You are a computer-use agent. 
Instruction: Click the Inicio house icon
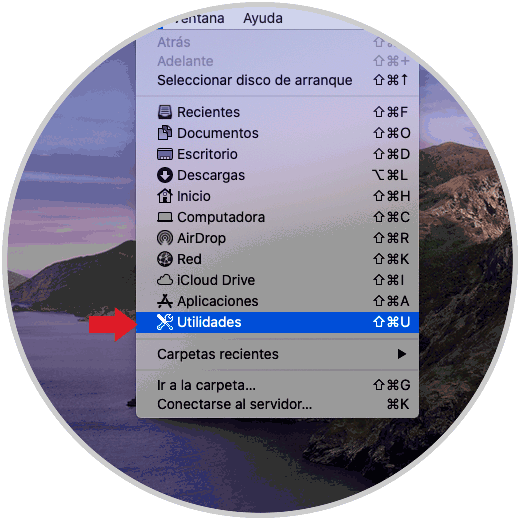coord(165,196)
